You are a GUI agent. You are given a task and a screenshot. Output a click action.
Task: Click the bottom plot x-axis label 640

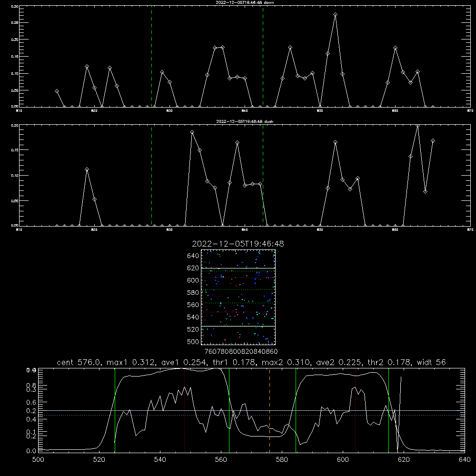(x=465, y=460)
